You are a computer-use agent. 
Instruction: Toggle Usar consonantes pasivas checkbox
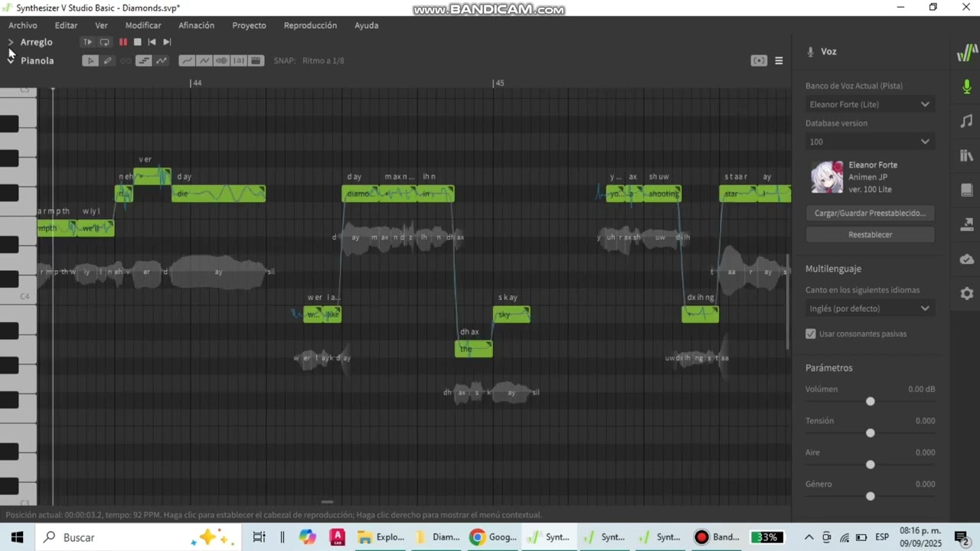811,334
